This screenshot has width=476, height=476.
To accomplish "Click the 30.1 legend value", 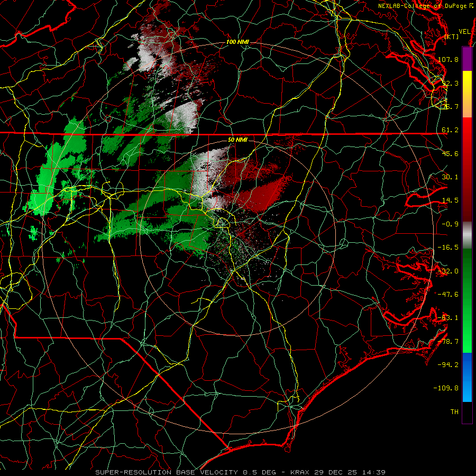I will click(450, 177).
